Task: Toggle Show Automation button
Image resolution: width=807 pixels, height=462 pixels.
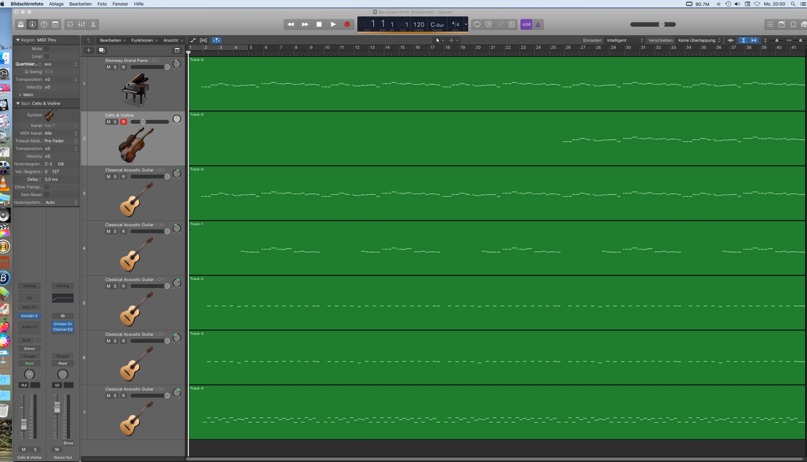Action: (x=193, y=40)
